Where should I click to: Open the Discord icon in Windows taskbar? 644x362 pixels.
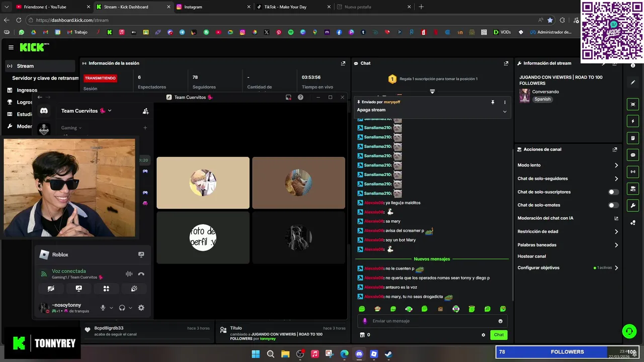tap(359, 354)
